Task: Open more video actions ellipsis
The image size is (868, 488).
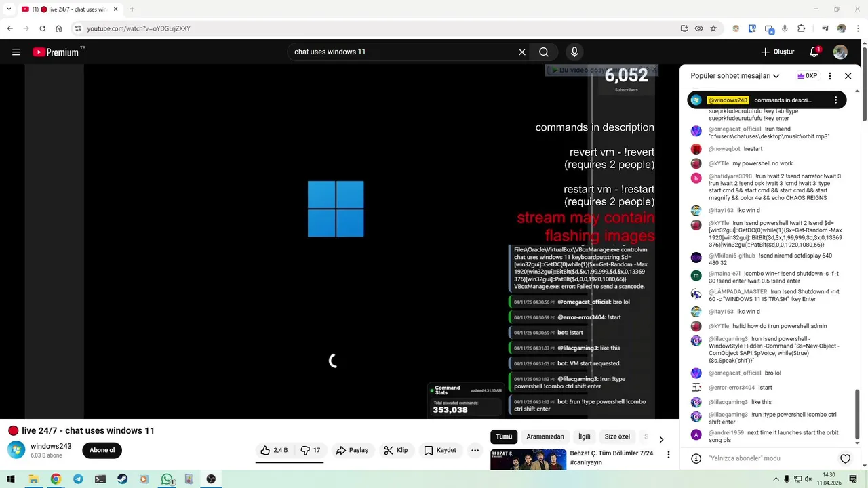Action: click(x=475, y=450)
